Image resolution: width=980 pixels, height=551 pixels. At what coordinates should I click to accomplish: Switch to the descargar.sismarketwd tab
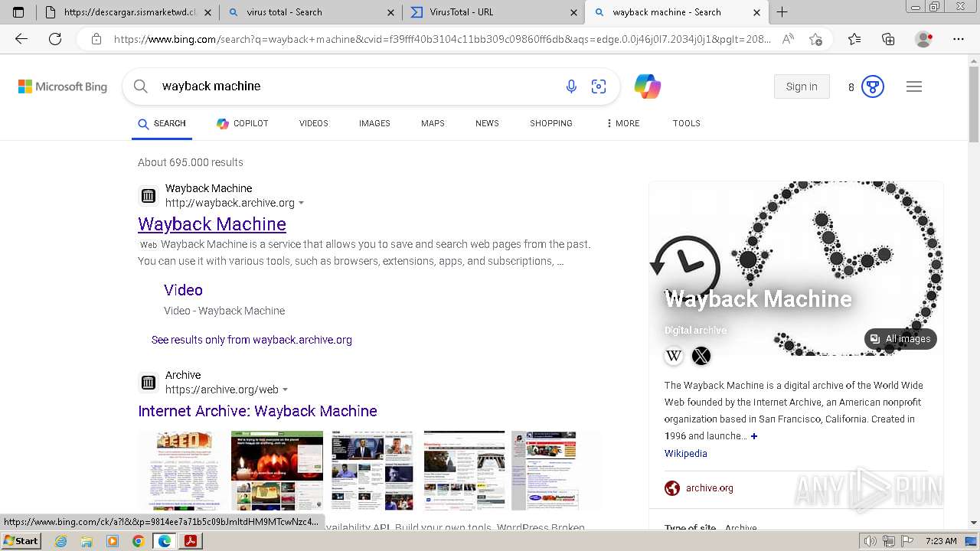tap(129, 12)
